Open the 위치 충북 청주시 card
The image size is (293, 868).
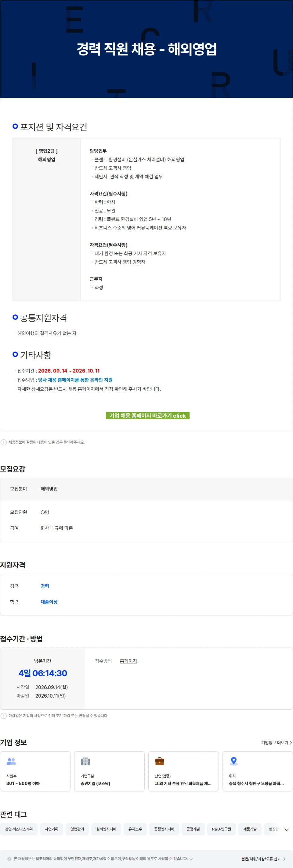[x=258, y=771]
